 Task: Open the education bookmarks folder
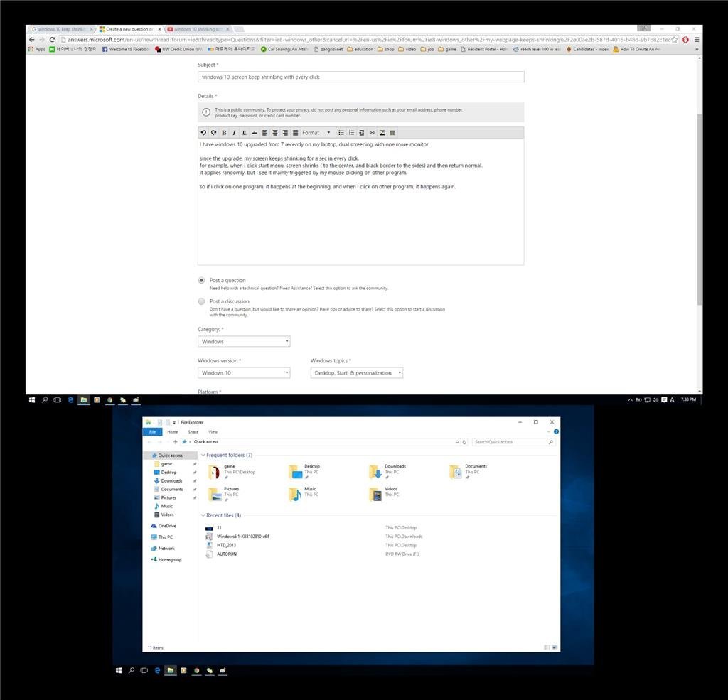(360, 49)
